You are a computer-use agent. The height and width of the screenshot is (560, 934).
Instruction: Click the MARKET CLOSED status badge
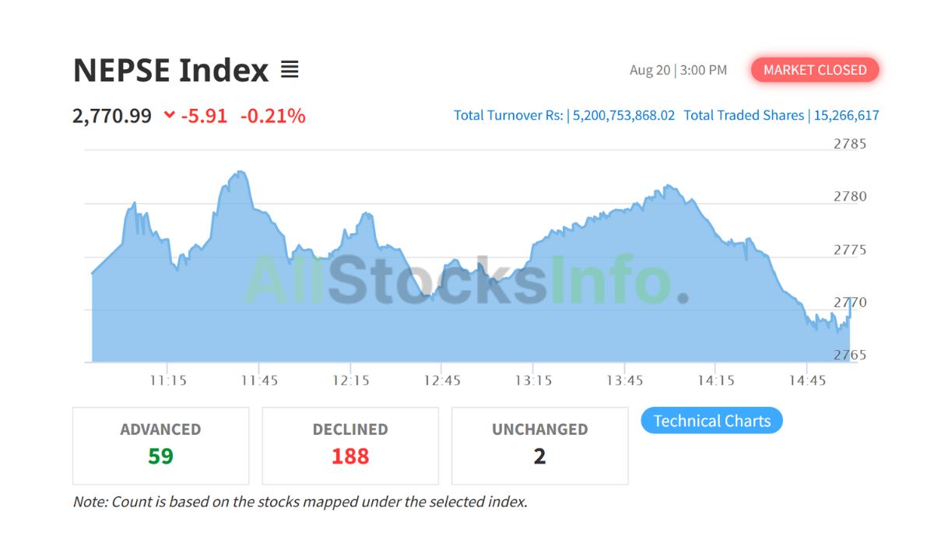pyautogui.click(x=814, y=69)
